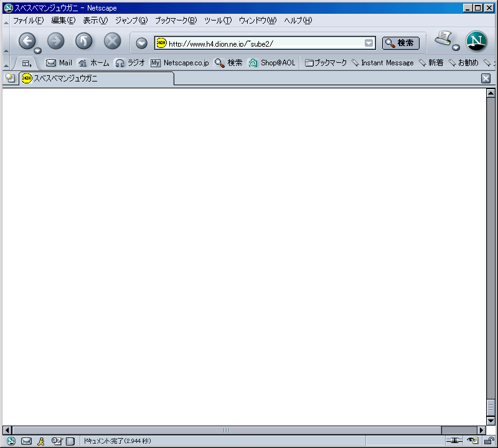Open the ブックマーク(B) menu

click(x=176, y=21)
